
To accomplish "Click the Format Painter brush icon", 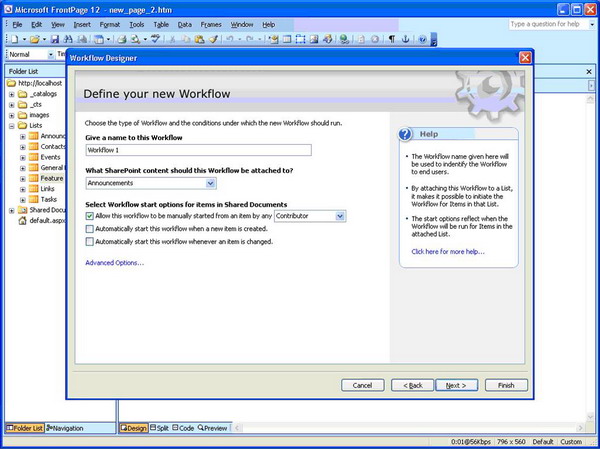I will click(214, 39).
